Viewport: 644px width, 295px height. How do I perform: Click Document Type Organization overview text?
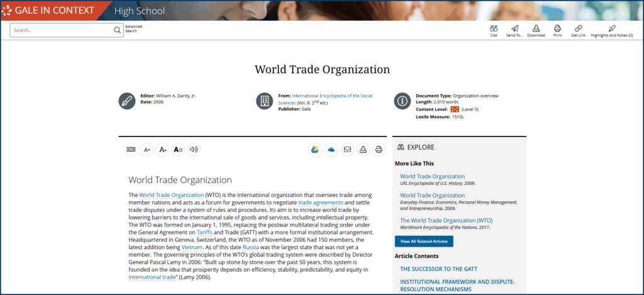pos(457,96)
